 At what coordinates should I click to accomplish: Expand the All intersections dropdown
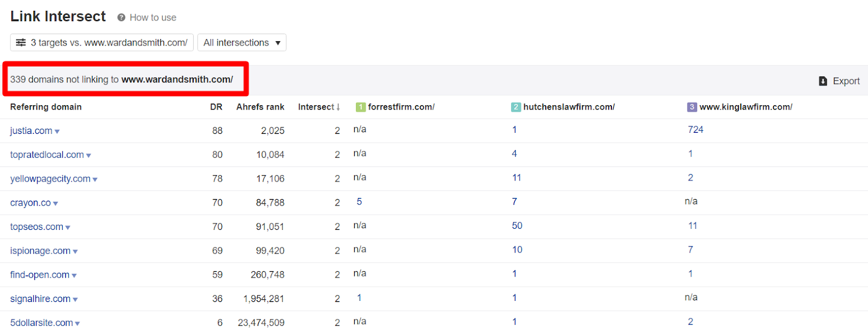point(242,42)
